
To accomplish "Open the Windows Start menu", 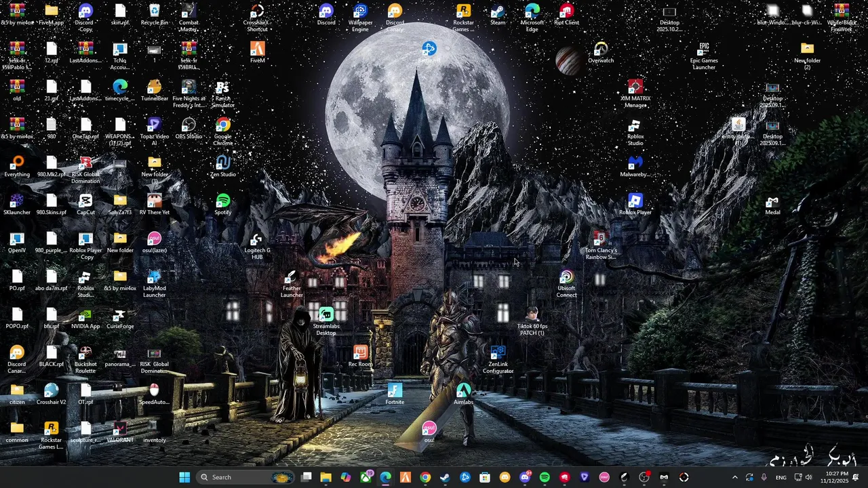I will coord(184,477).
